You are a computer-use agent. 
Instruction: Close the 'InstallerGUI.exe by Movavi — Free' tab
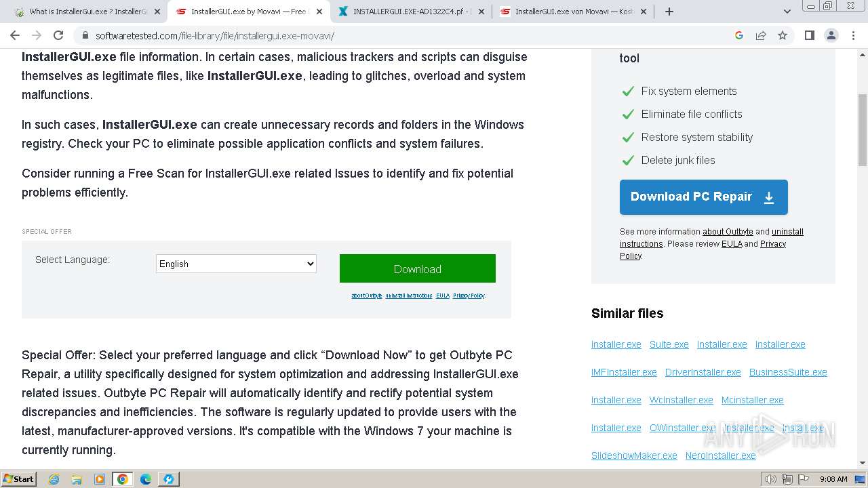click(x=319, y=12)
